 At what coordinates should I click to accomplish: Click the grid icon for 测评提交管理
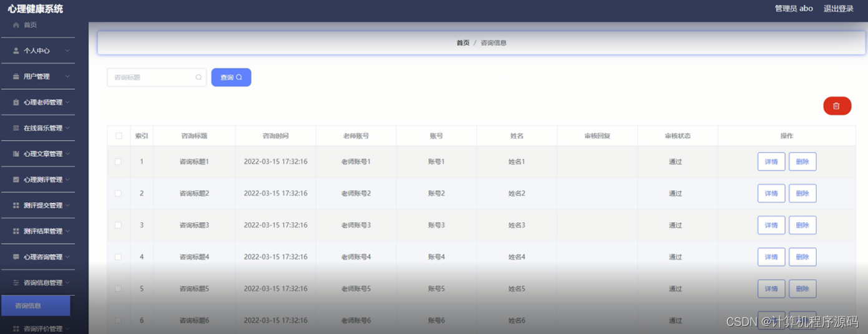pyautogui.click(x=16, y=205)
